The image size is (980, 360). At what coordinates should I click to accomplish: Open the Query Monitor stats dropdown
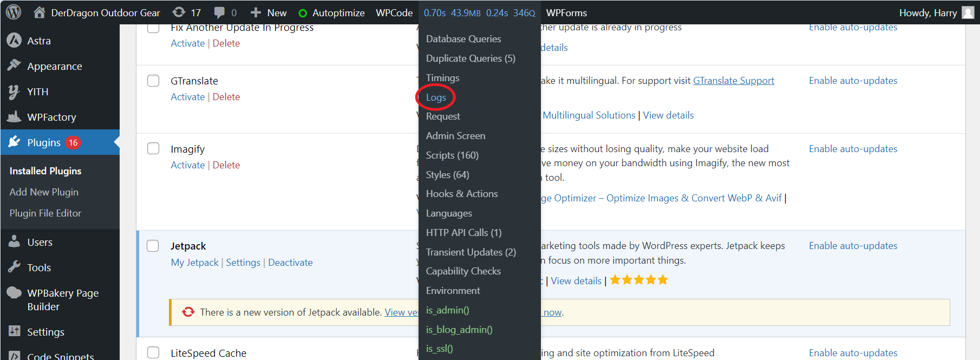pos(479,12)
